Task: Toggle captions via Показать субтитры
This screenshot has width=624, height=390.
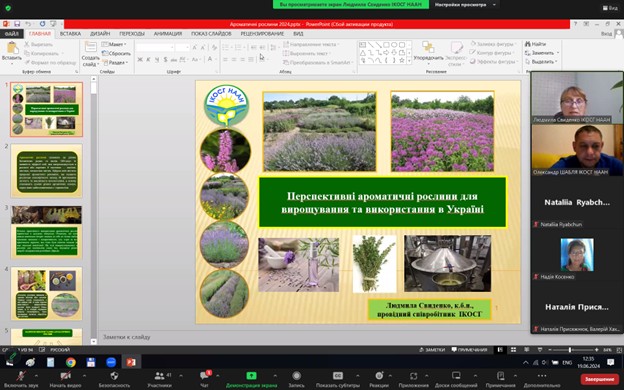Action: [337, 379]
